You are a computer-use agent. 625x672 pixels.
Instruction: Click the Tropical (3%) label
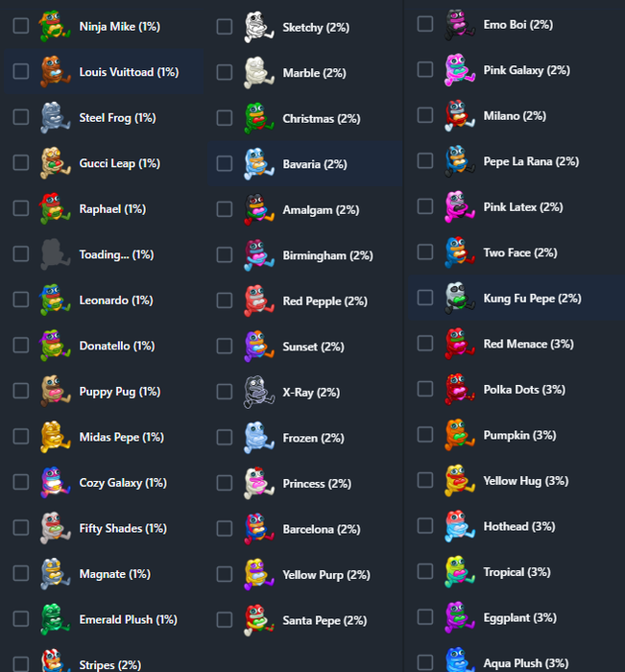click(517, 572)
